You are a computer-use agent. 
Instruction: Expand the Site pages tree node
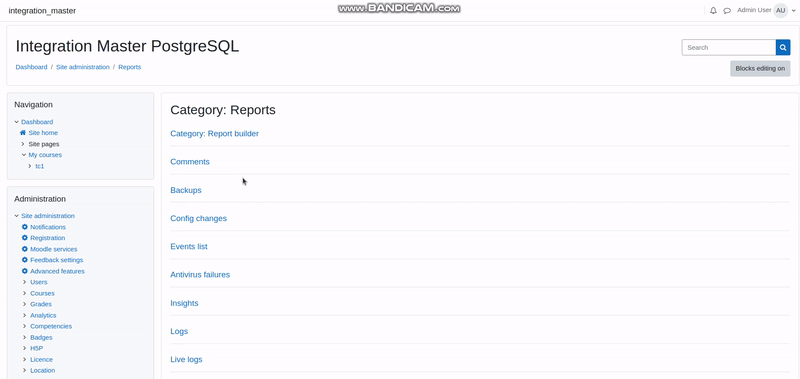click(x=23, y=144)
